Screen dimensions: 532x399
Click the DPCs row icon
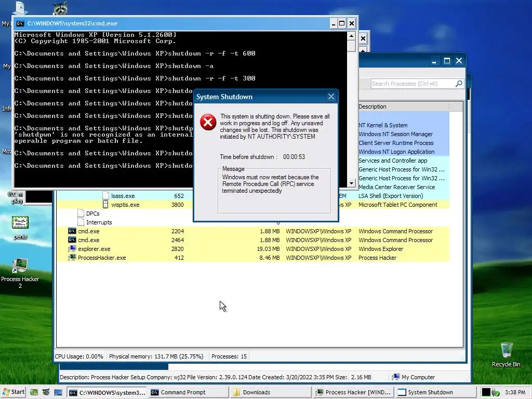(x=81, y=213)
